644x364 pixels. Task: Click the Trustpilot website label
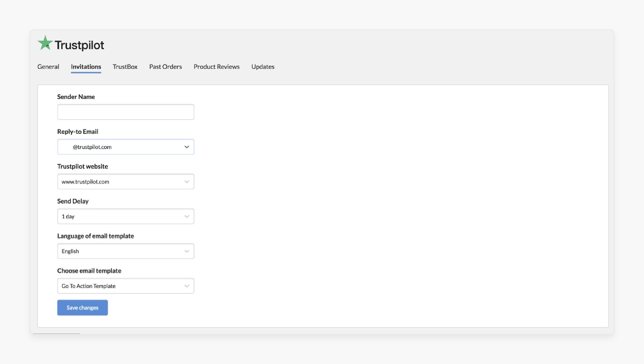click(x=82, y=166)
